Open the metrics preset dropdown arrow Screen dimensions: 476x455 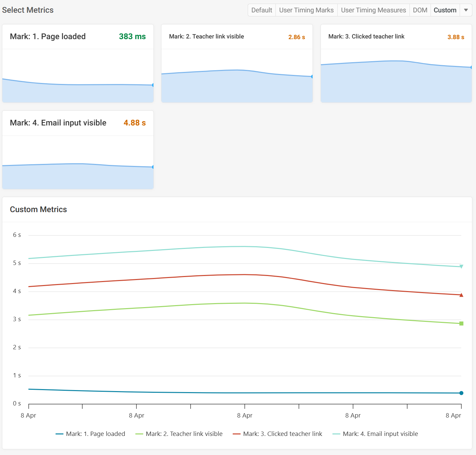coord(466,10)
